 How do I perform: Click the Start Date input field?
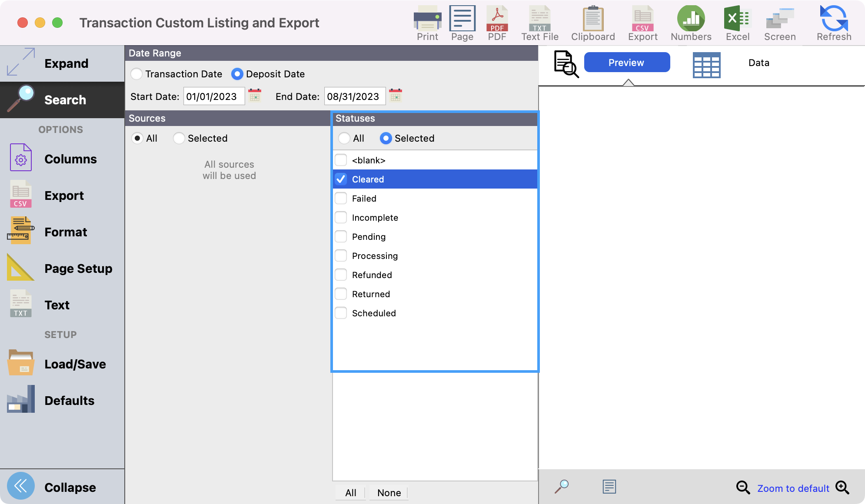pos(212,96)
